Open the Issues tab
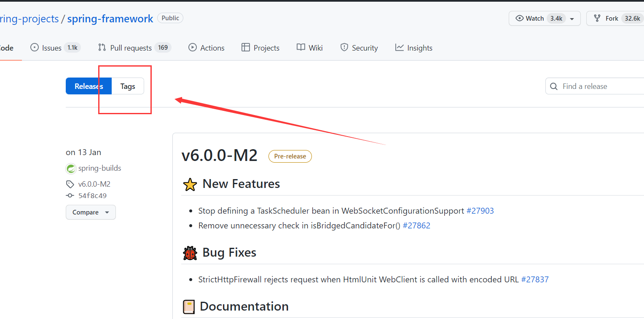This screenshot has width=644, height=319. (55, 48)
